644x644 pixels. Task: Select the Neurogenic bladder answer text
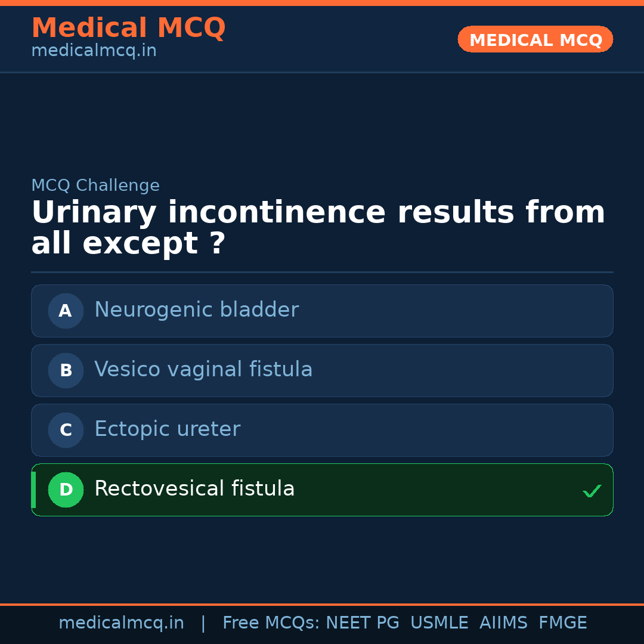click(x=196, y=310)
